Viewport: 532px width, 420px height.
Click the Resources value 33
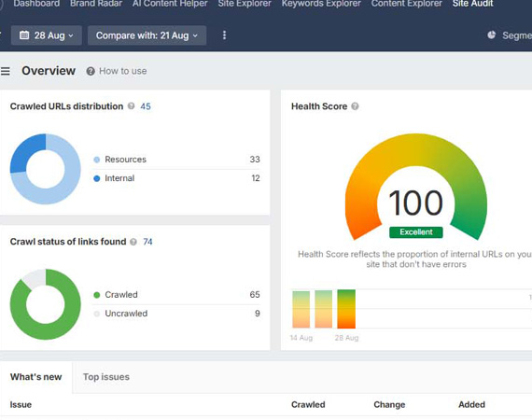coord(255,160)
